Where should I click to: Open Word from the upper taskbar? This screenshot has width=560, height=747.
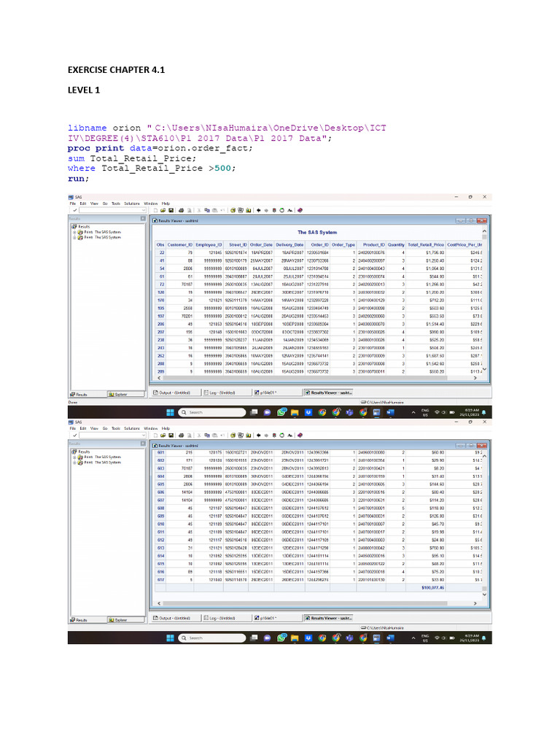coord(391,412)
